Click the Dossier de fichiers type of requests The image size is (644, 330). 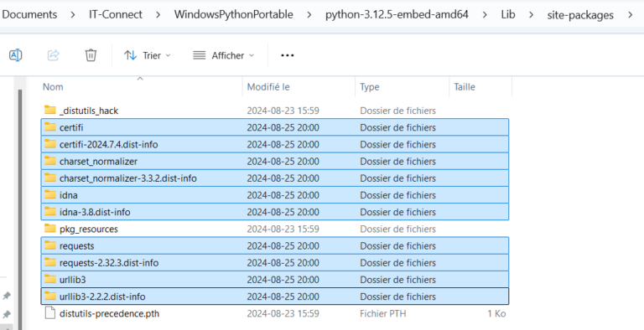(x=398, y=246)
